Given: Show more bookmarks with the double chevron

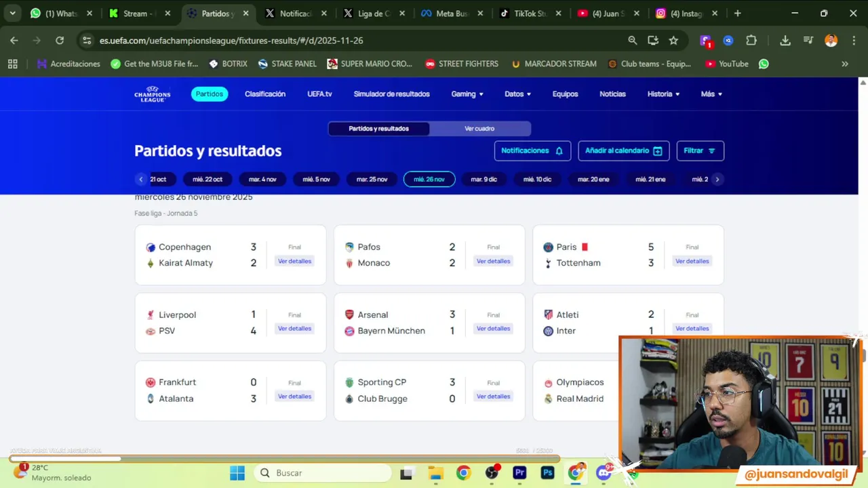Looking at the screenshot, I should [x=845, y=64].
